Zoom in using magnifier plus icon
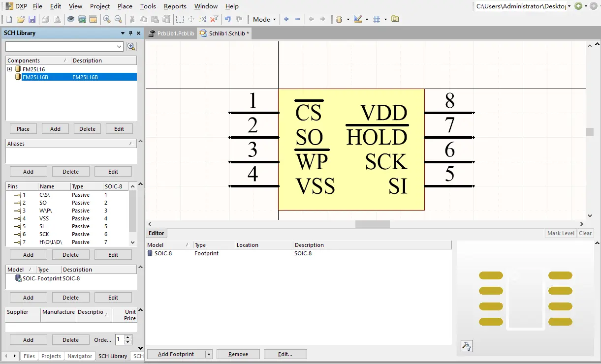This screenshot has width=601, height=364. (x=107, y=19)
